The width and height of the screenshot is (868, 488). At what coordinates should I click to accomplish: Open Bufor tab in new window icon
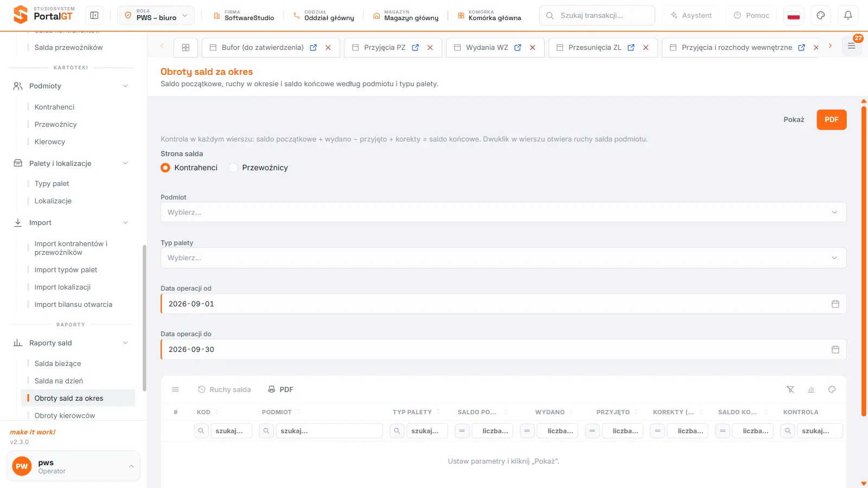tap(313, 48)
